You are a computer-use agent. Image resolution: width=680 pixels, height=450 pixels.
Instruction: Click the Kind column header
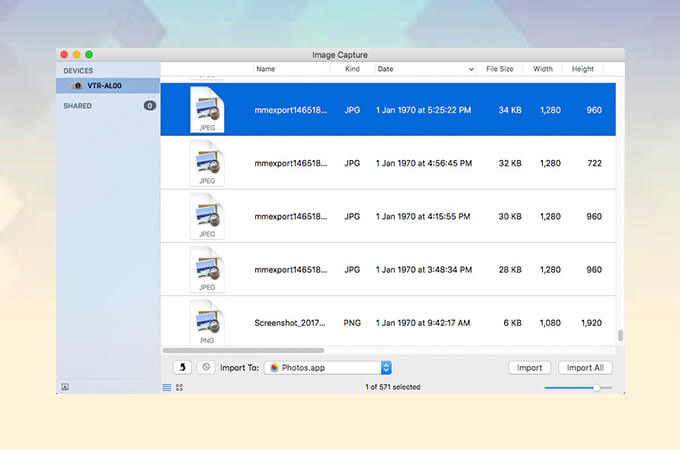(353, 69)
